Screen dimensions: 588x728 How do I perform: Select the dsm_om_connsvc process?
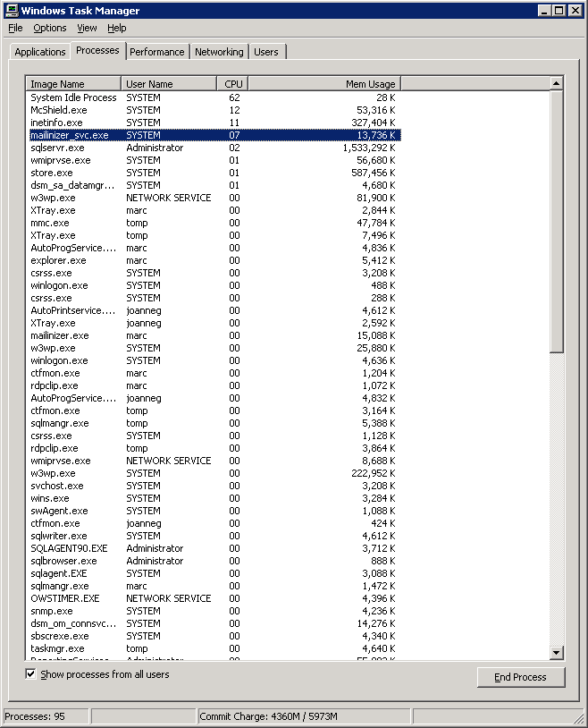pos(214,624)
